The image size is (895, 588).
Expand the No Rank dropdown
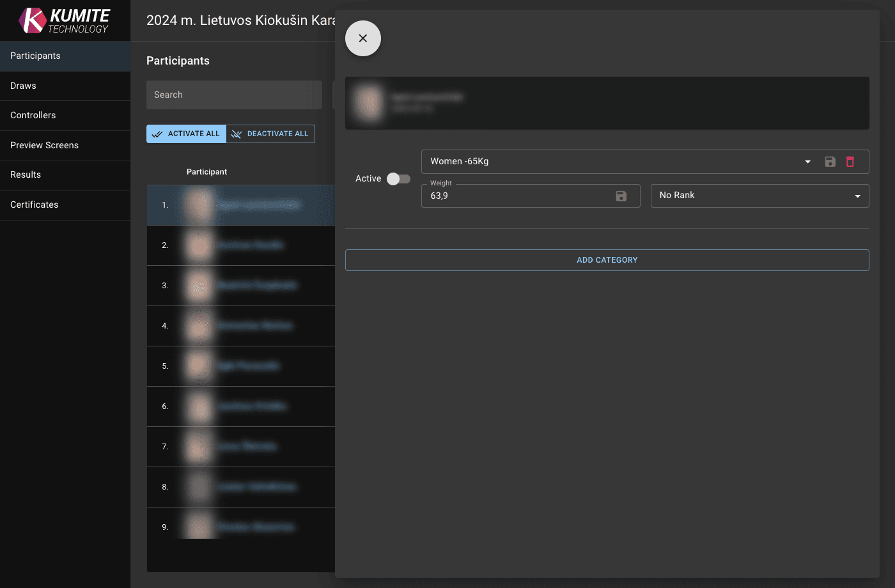[759, 196]
